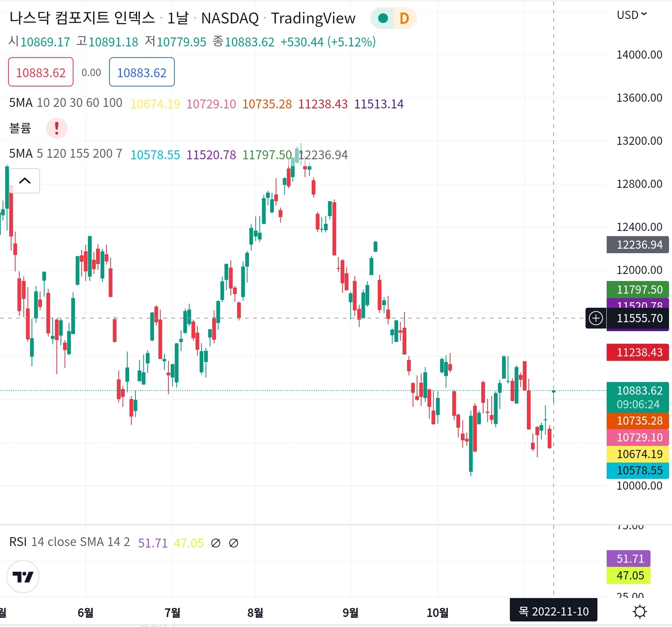Viewport: 672px width, 627px height.
Task: Click the 5MA 10 20 30 60 100 indicator label
Action: click(x=66, y=103)
